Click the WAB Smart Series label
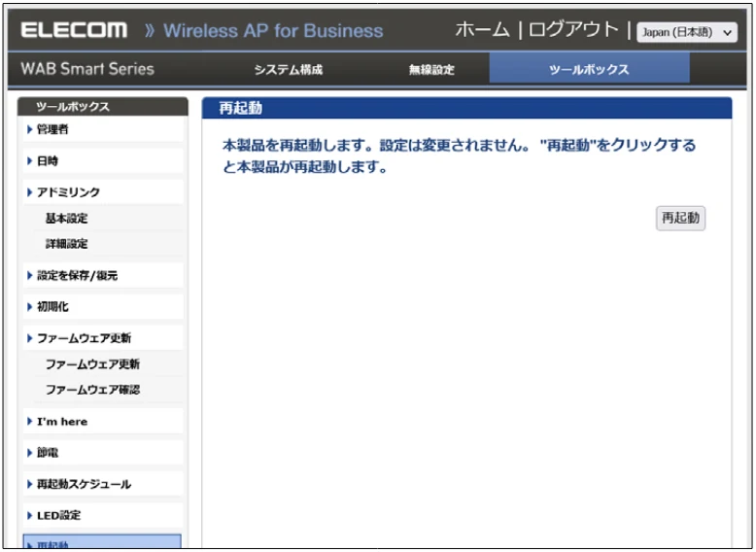 [87, 69]
